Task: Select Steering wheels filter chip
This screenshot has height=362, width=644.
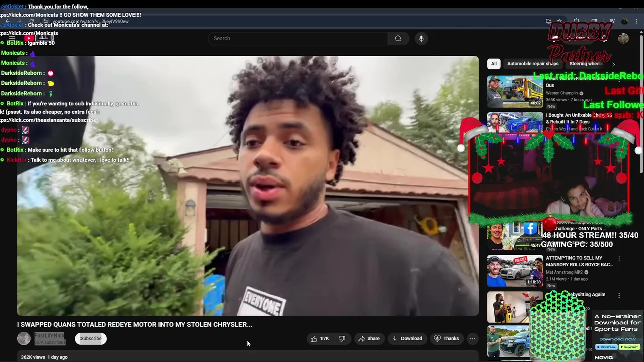Action: (x=586, y=64)
